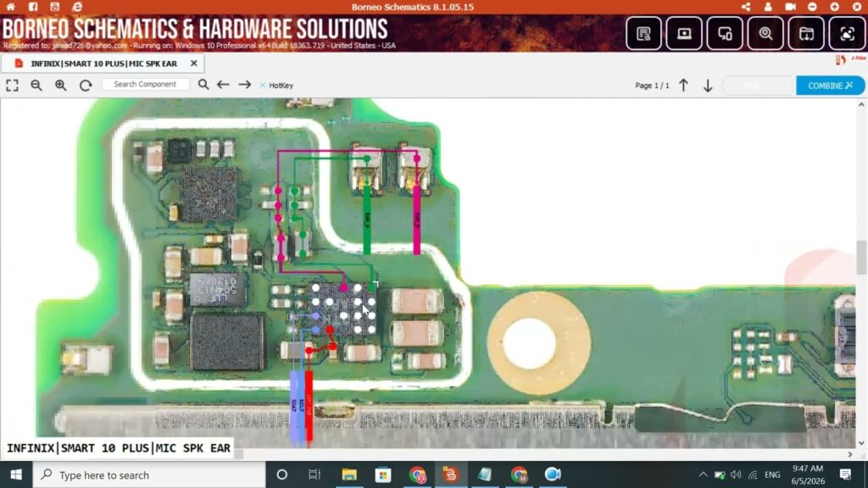This screenshot has height=488, width=868.
Task: Open File Explorer from the taskbar
Action: coord(348,474)
